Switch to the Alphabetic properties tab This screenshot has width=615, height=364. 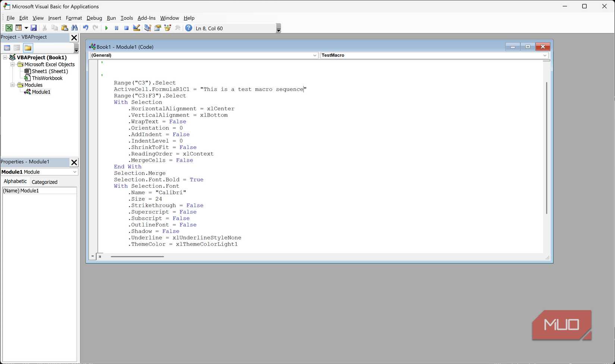pyautogui.click(x=15, y=181)
